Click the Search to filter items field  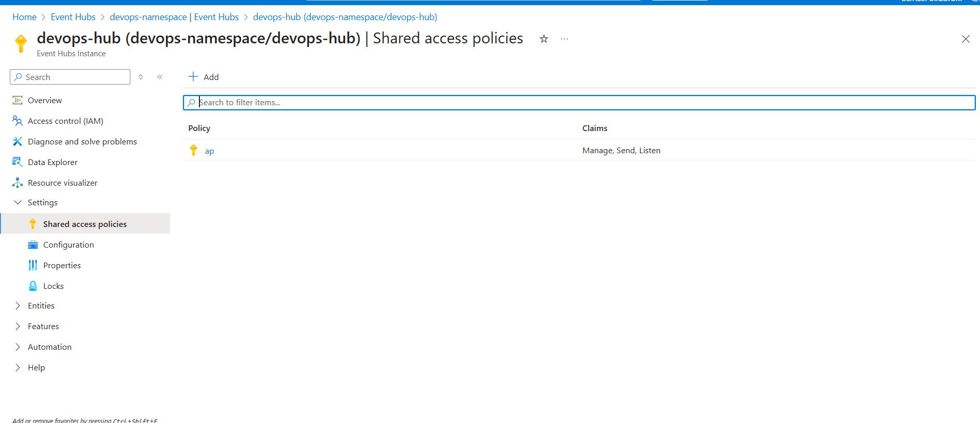click(x=579, y=103)
